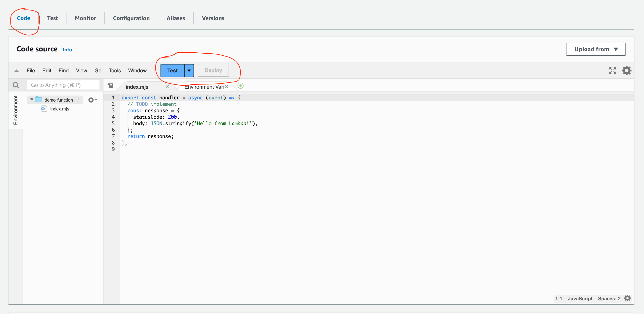Viewport: 644px width, 314px height.
Task: Open the Info link beside Code source
Action: (67, 50)
